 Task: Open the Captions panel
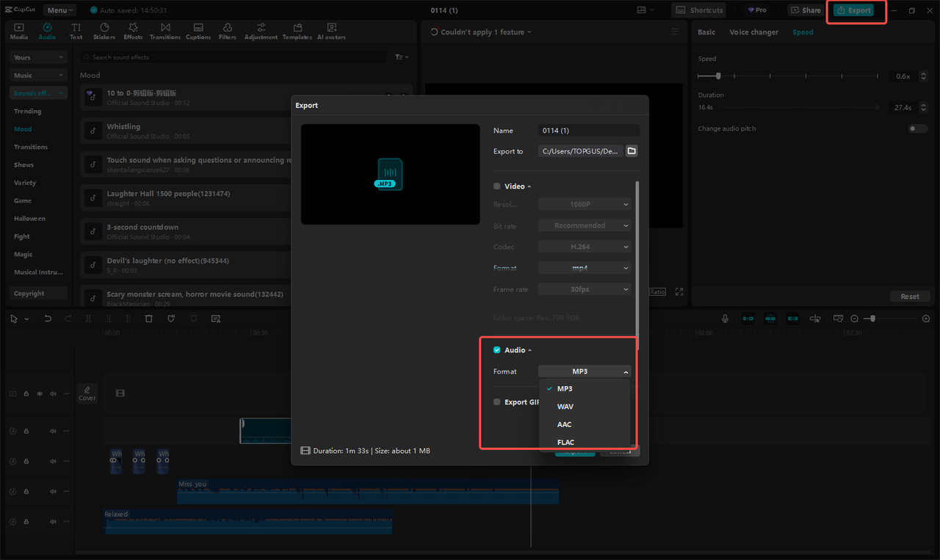198,30
